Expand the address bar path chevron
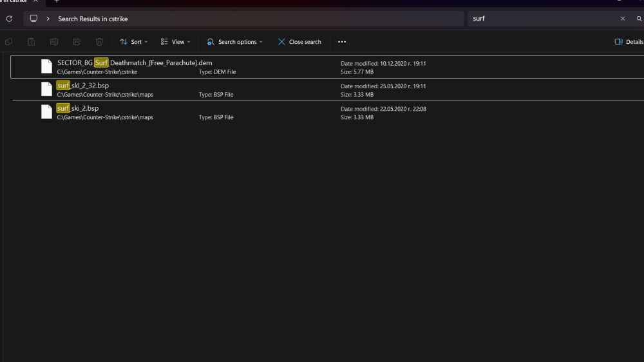Screen dimensions: 644x362 point(48,19)
